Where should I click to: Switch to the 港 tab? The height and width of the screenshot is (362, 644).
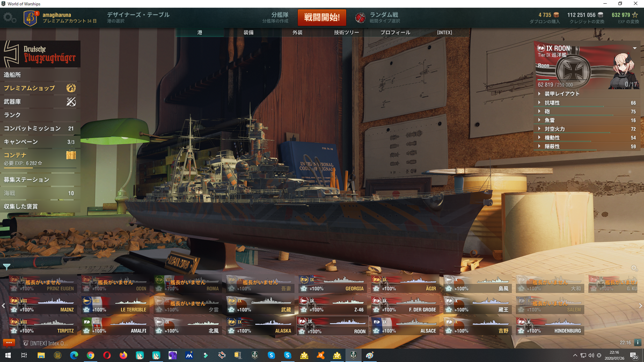200,32
